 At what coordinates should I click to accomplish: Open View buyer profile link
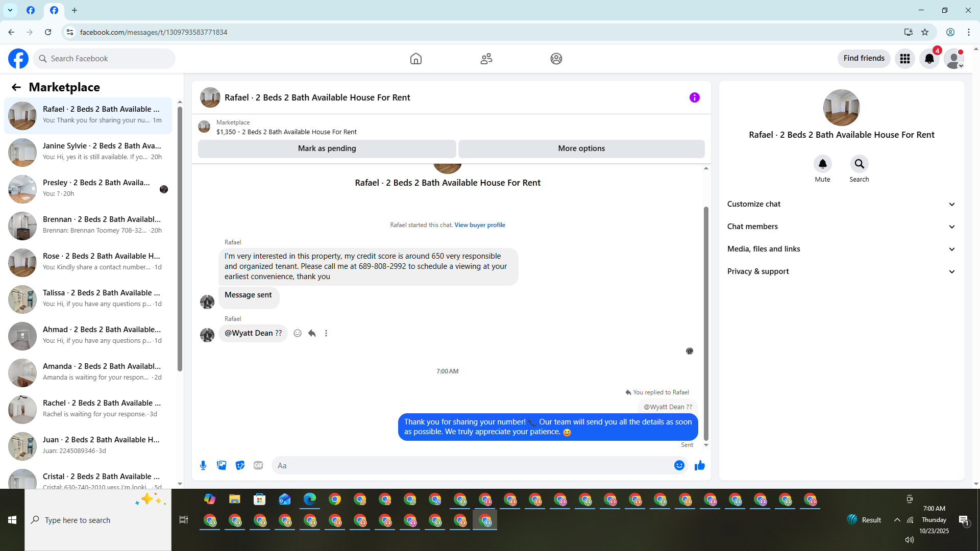[x=479, y=225]
